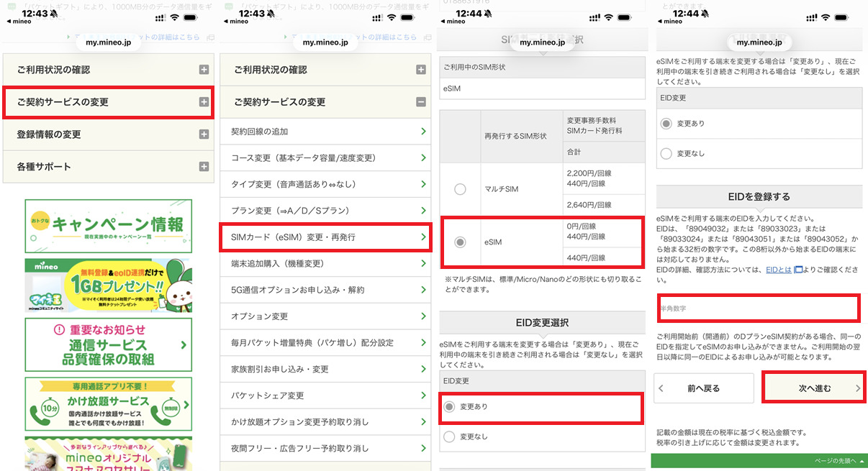Expand the 登録情報の変更 section

coord(108,134)
